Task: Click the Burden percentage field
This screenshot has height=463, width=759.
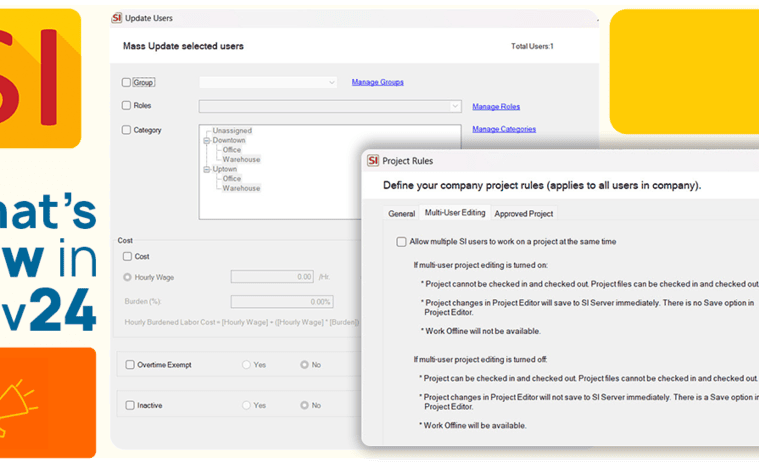Action: [x=282, y=302]
